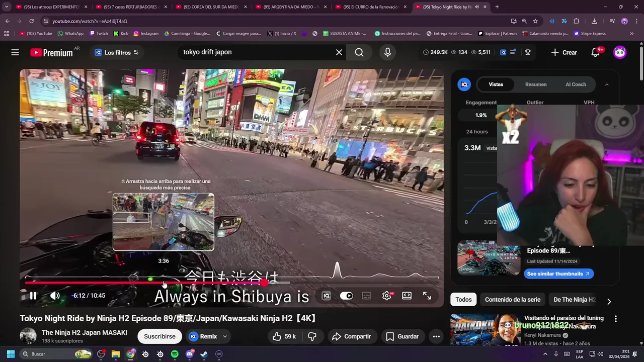Open player settings gear
The width and height of the screenshot is (644, 362).
(x=387, y=296)
